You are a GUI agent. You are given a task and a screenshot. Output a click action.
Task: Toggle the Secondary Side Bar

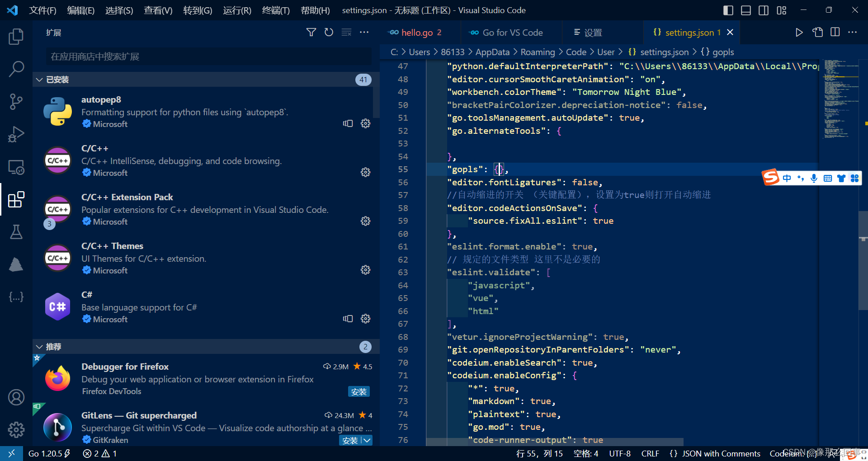(764, 10)
